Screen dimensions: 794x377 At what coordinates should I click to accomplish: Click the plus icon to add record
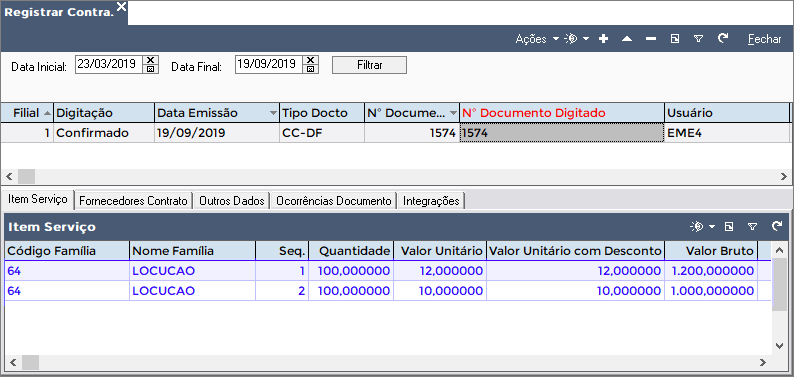click(x=603, y=39)
